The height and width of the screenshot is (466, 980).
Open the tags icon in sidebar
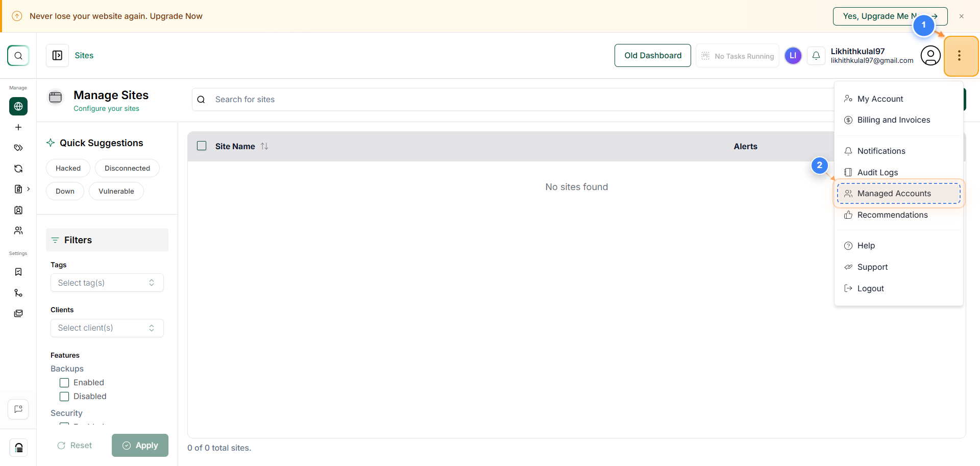click(x=18, y=148)
